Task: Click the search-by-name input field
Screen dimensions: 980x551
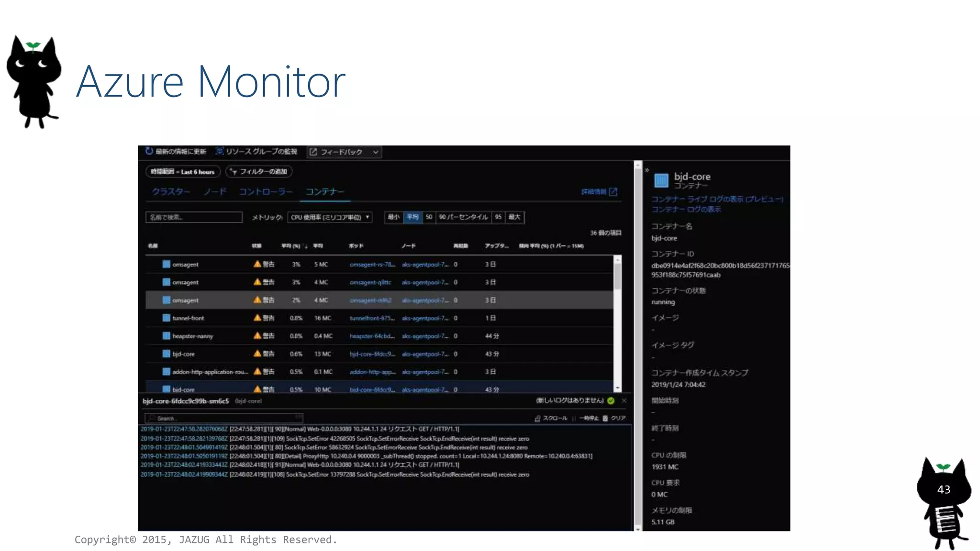Action: point(194,217)
